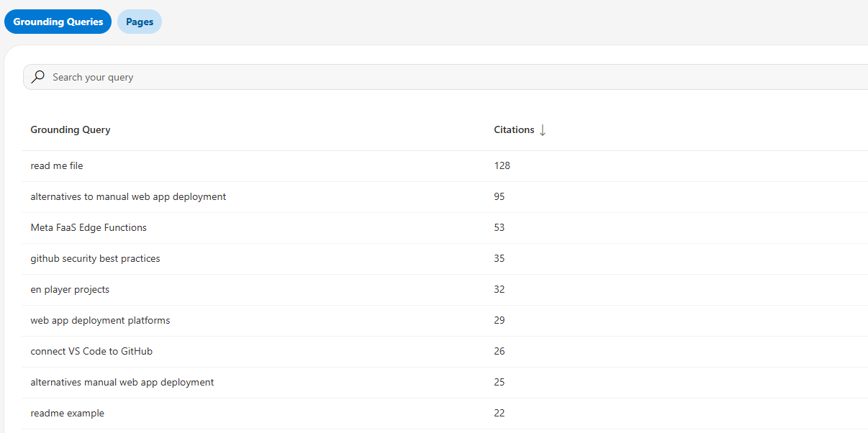Open 'alternatives manual web app deployment' query

click(x=122, y=382)
